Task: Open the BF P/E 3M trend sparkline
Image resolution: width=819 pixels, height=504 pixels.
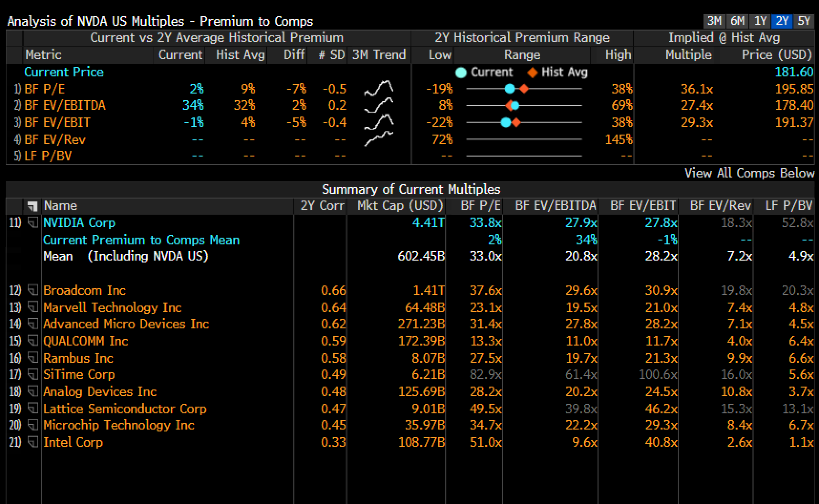Action: click(x=379, y=88)
